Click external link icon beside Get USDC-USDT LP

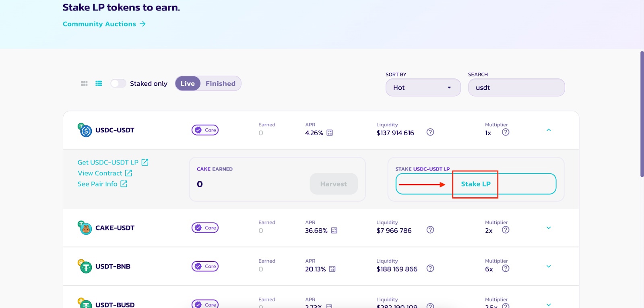click(x=145, y=162)
